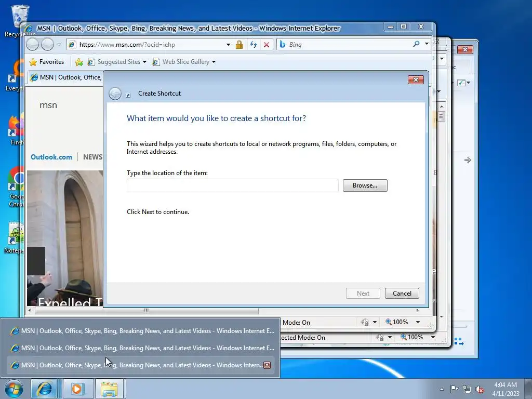Screen dimensions: 532x399
Task: Click second IE window privacy status icon
Action: (x=380, y=337)
